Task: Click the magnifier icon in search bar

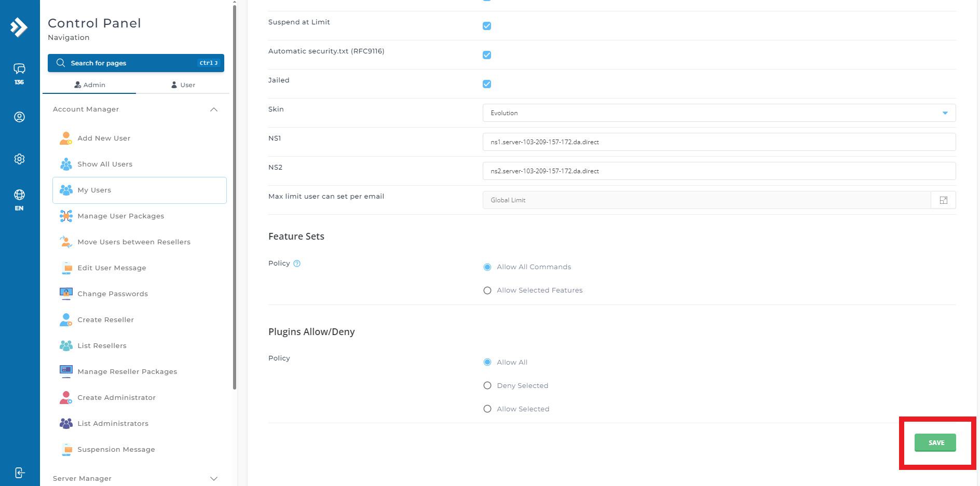Action: tap(61, 63)
